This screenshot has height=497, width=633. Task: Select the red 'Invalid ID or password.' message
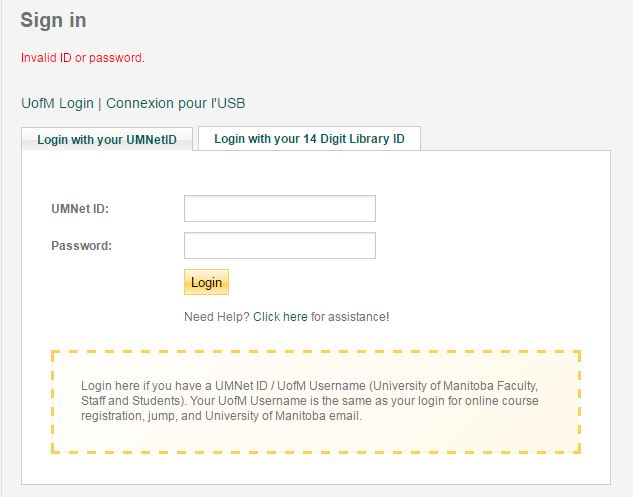[x=83, y=58]
